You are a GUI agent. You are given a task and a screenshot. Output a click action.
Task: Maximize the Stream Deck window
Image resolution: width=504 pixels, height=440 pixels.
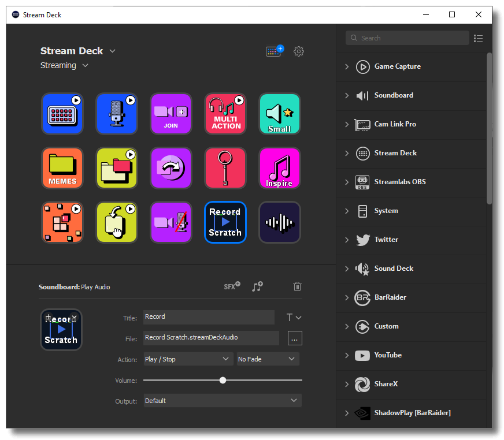coord(452,14)
